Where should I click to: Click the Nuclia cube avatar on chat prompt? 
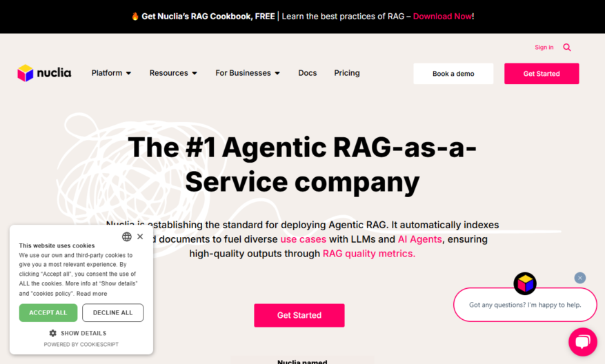pyautogui.click(x=525, y=284)
